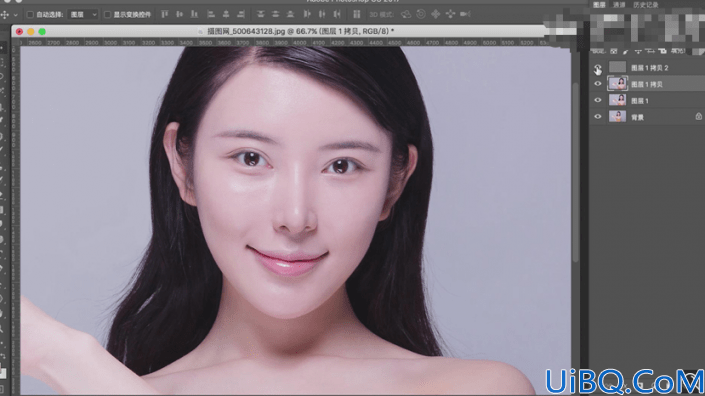Select layer name 图层 1
The width and height of the screenshot is (705, 396).
point(639,101)
